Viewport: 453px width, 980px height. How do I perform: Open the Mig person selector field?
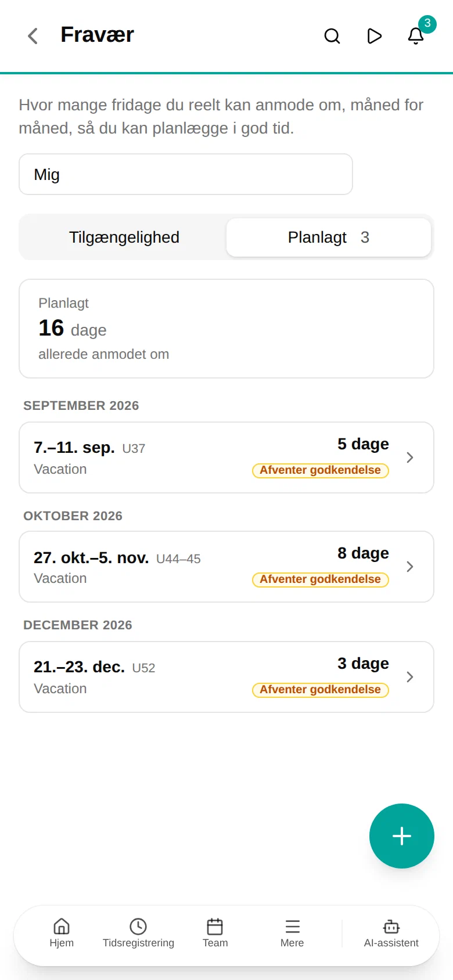coord(186,174)
